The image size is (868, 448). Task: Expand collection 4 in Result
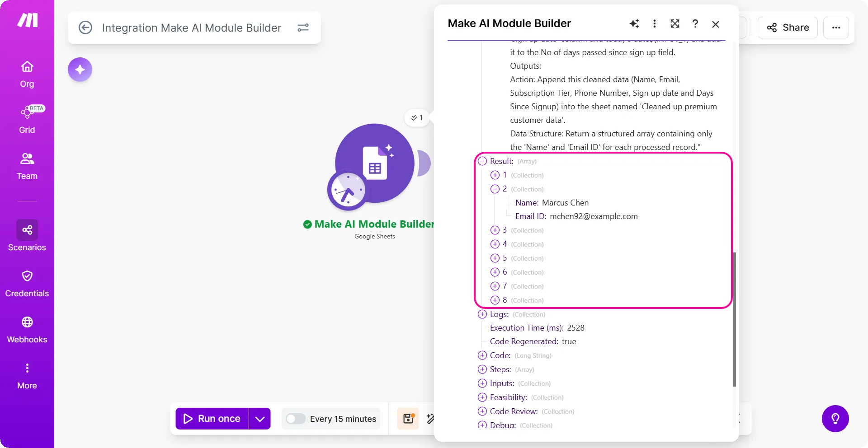click(495, 244)
